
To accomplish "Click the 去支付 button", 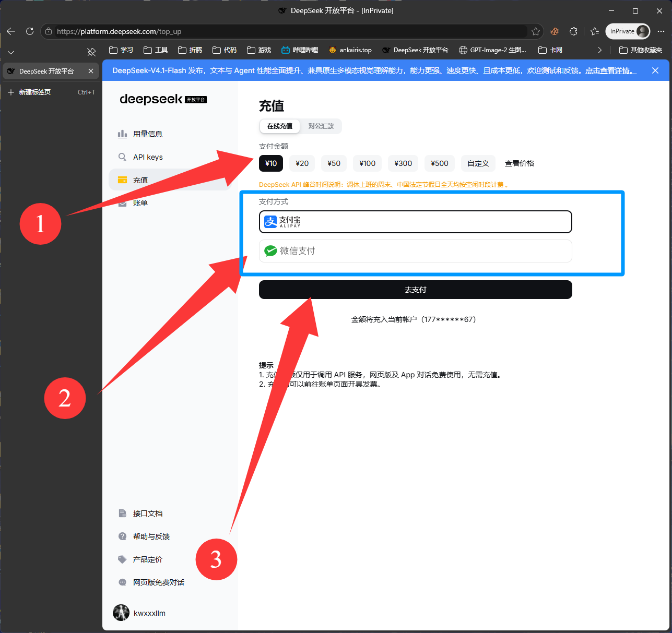I will [416, 290].
